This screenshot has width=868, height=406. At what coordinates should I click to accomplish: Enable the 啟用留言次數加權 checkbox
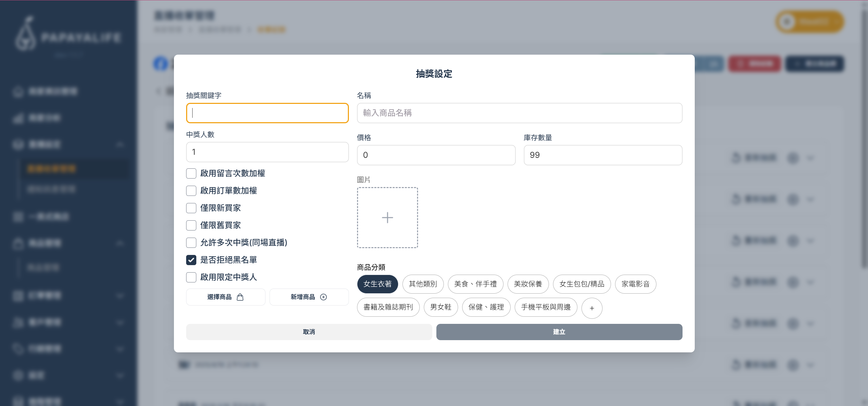tap(191, 173)
